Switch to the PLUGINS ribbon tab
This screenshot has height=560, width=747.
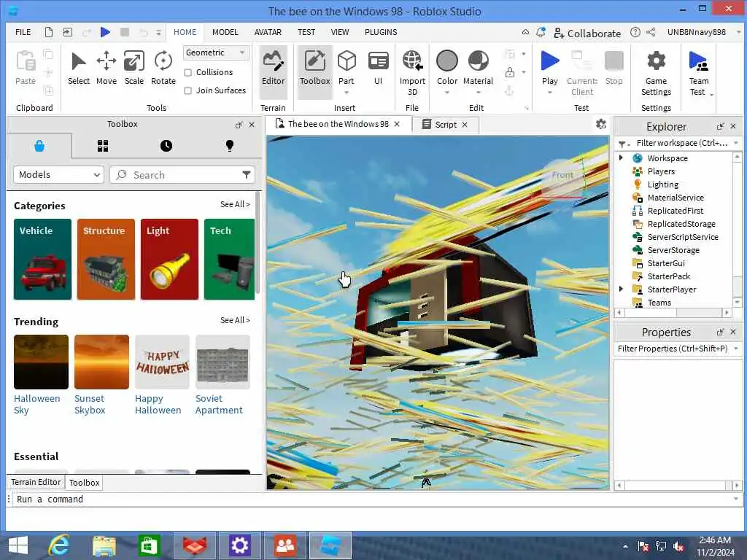click(x=381, y=32)
